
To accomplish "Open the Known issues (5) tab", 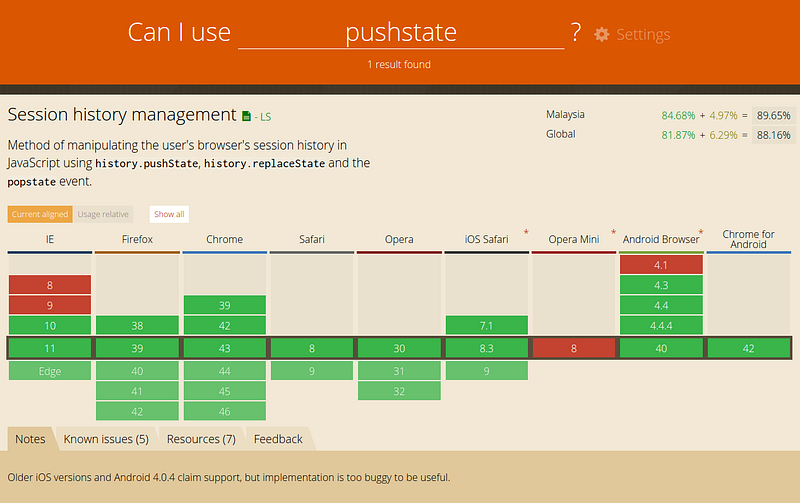I will pos(106,439).
